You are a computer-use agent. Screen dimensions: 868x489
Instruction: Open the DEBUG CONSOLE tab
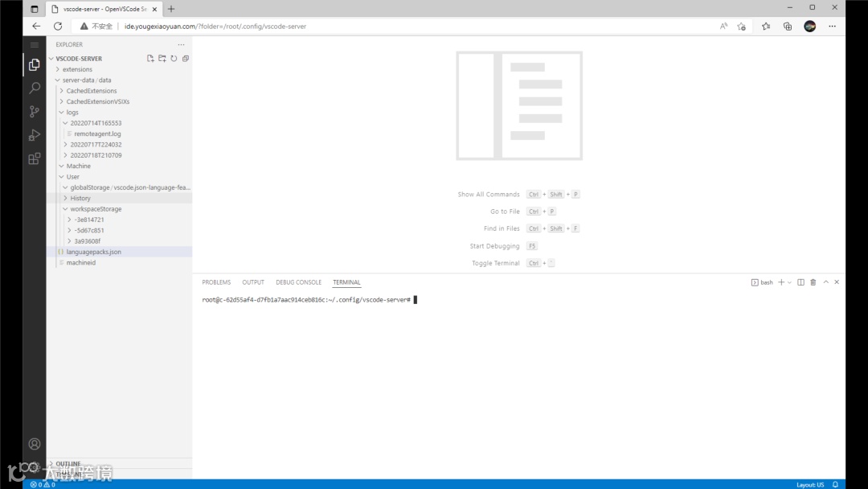click(x=298, y=281)
